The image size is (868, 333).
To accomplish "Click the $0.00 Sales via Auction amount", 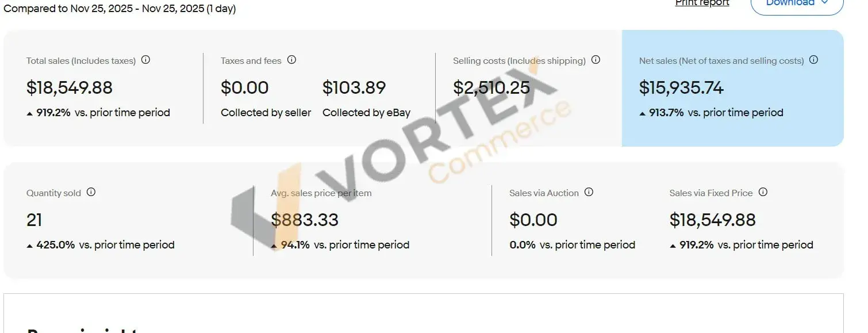I will (533, 220).
